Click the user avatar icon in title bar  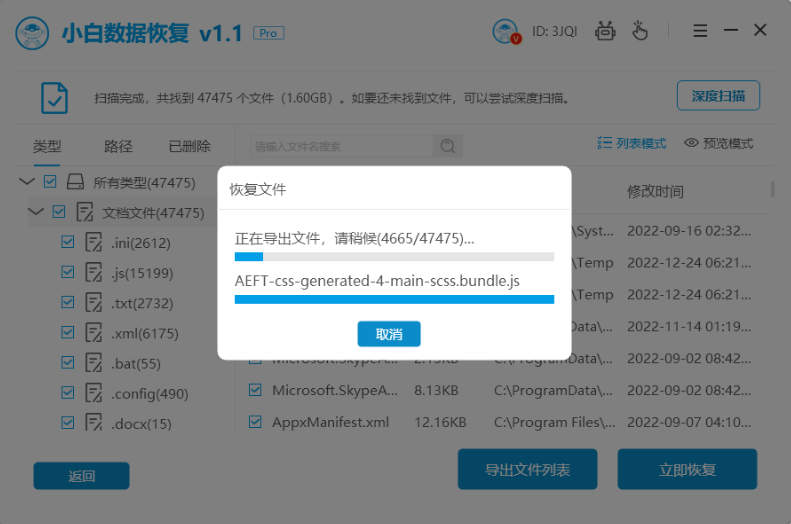tap(507, 32)
